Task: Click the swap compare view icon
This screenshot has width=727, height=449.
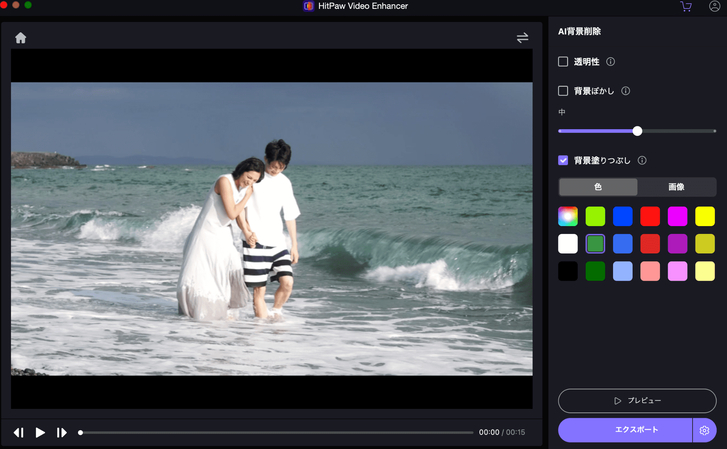Action: tap(522, 38)
